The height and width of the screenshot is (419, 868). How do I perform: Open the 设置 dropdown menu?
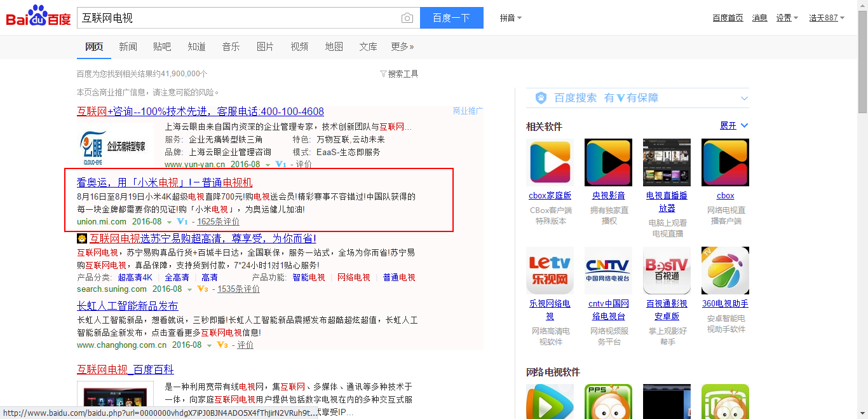coord(787,18)
